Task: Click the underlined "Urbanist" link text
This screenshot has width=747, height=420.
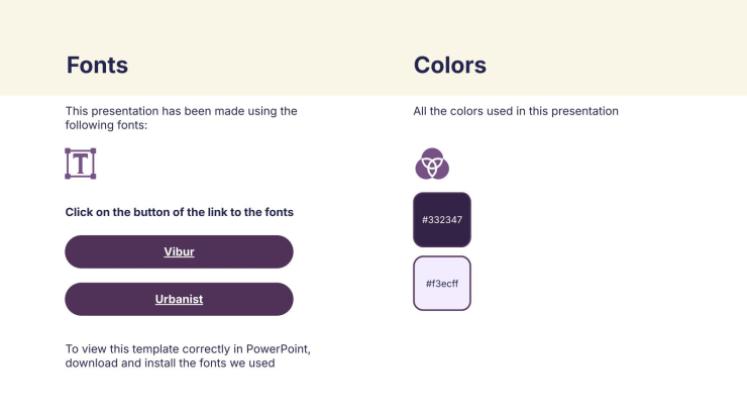Action: (x=179, y=299)
